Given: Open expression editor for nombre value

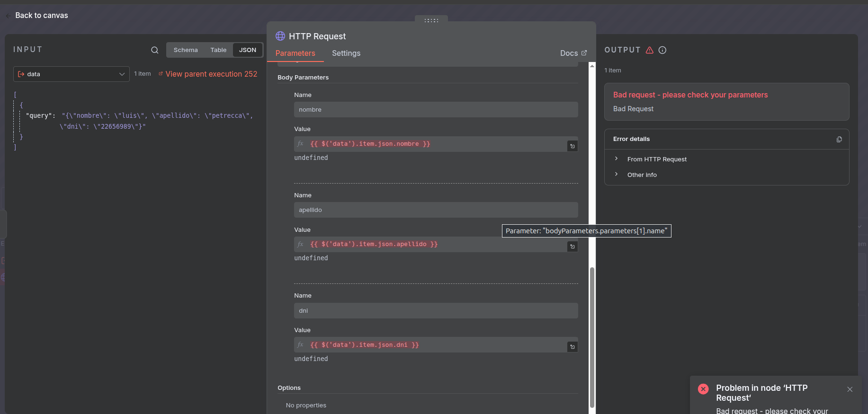Looking at the screenshot, I should click(x=572, y=146).
